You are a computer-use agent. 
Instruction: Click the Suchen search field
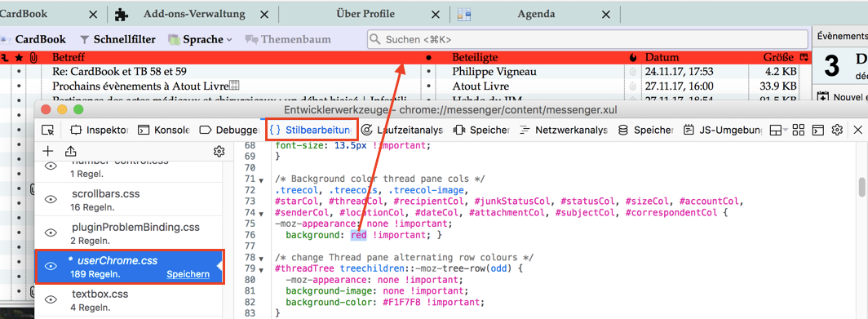587,39
